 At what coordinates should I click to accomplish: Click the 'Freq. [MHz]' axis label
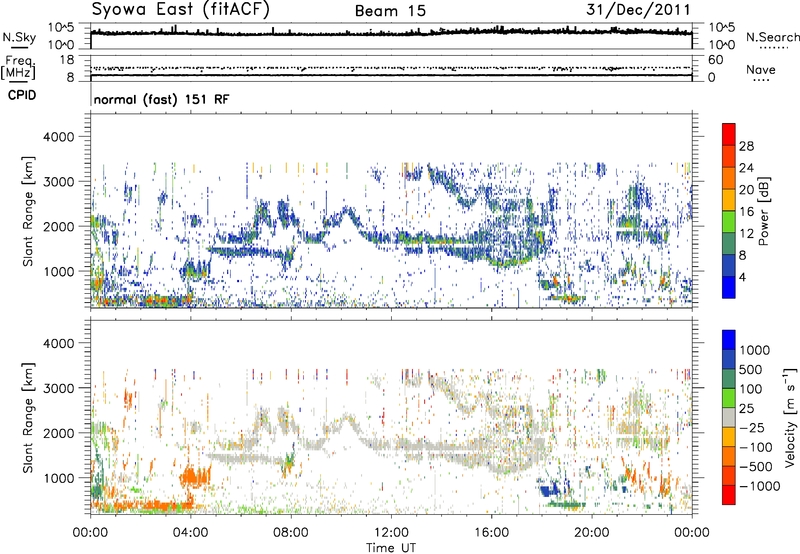18,67
